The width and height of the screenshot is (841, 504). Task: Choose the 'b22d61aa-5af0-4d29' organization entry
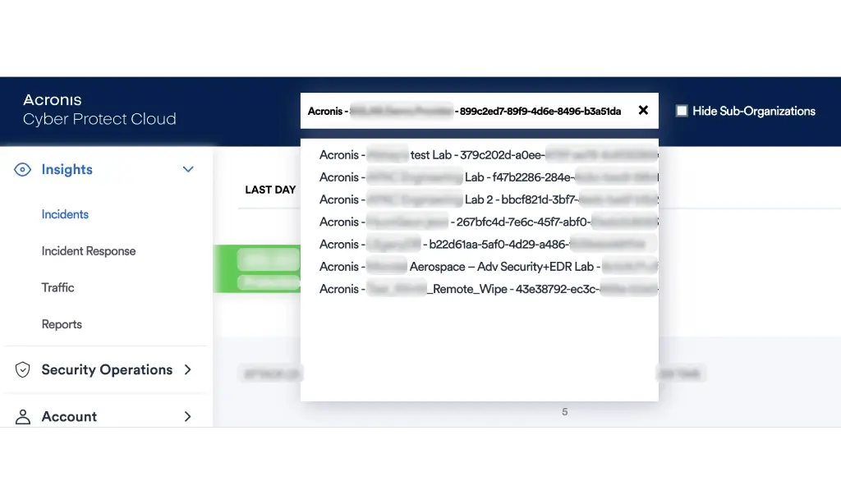point(480,245)
